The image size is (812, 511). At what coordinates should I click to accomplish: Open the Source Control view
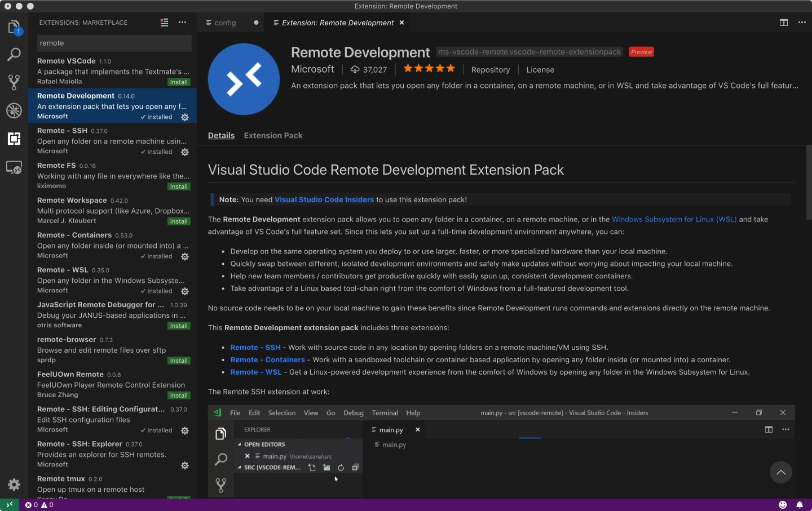pos(14,82)
